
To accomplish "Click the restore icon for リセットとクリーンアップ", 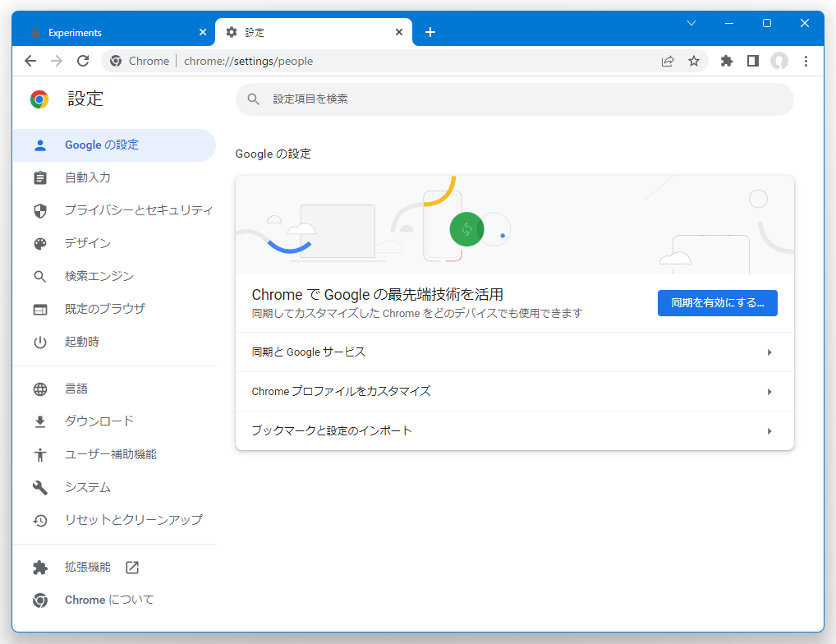I will pyautogui.click(x=40, y=520).
